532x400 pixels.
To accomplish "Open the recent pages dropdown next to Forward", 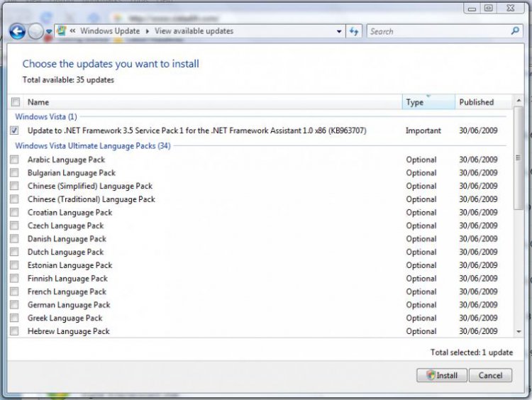I will coord(49,31).
